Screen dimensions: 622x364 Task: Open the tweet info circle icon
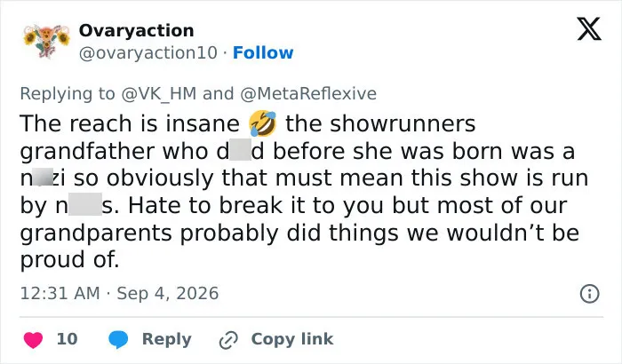589,294
